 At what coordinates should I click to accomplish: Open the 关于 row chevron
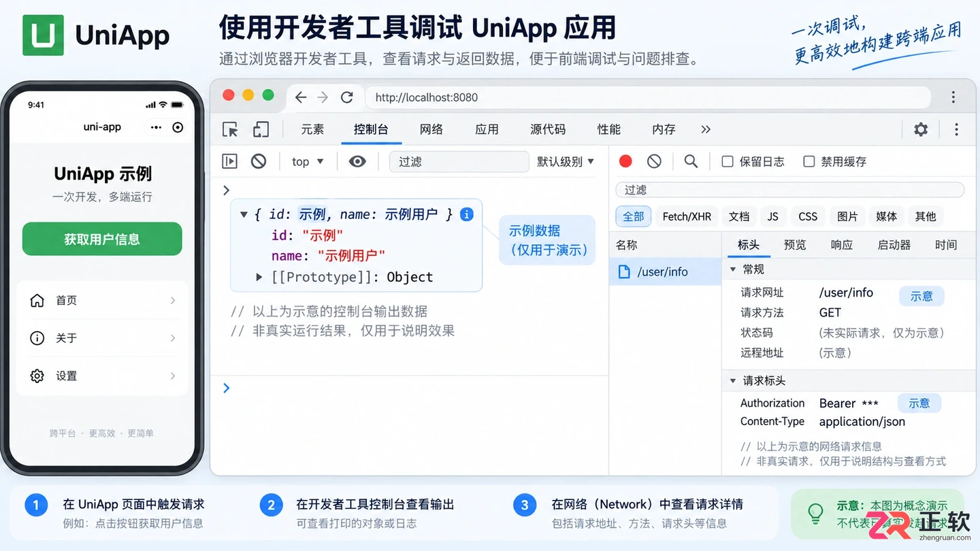point(173,338)
